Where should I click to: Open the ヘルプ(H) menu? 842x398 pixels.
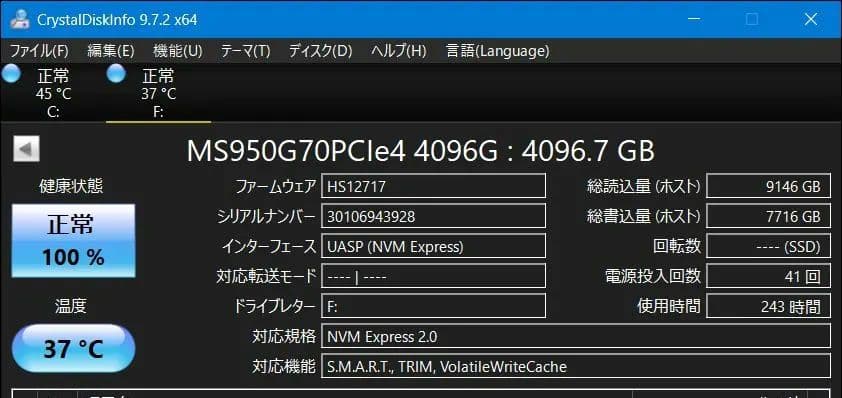click(399, 51)
